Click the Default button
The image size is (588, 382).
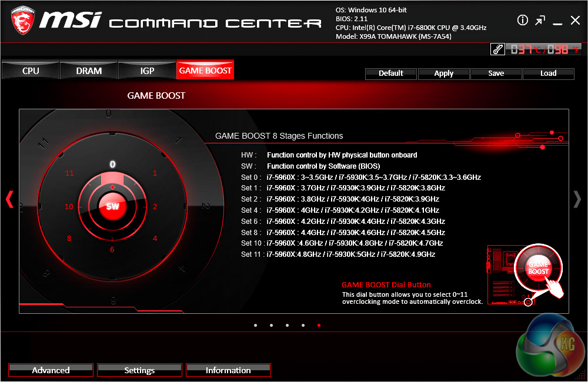click(x=391, y=73)
